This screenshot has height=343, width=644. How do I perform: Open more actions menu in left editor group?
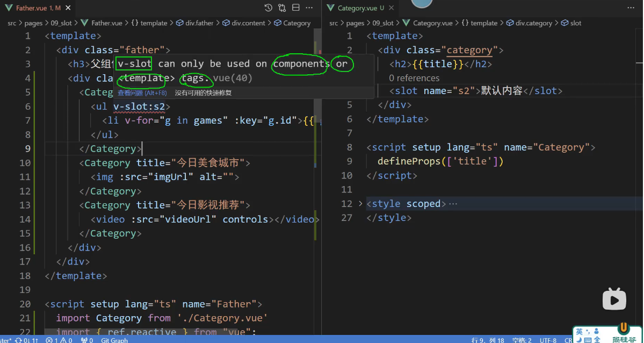[x=309, y=8]
